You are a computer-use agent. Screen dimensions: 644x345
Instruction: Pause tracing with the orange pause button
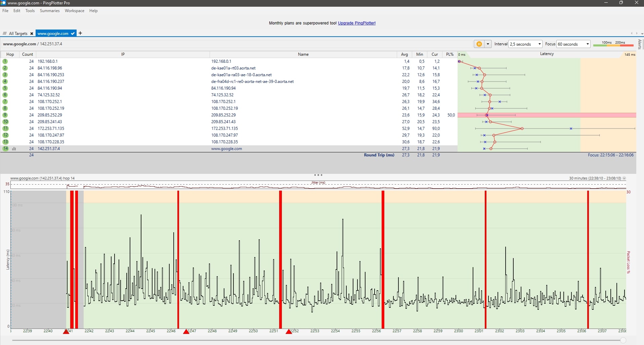point(479,44)
